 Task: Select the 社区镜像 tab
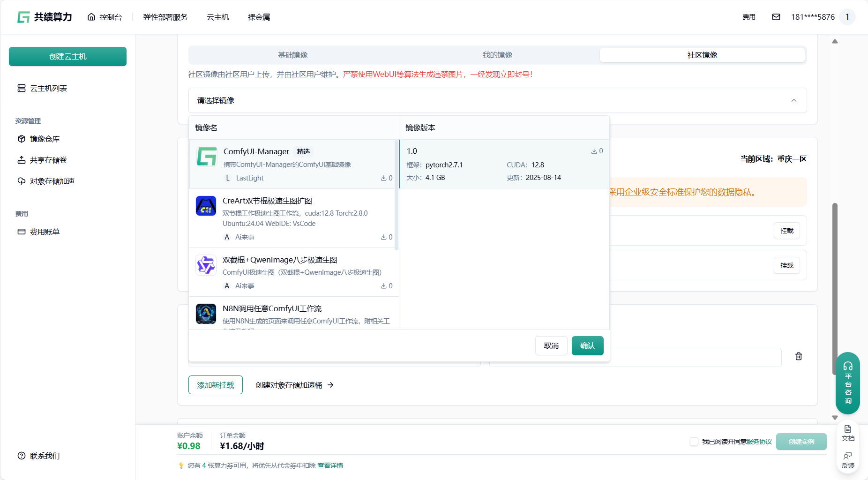[702, 55]
